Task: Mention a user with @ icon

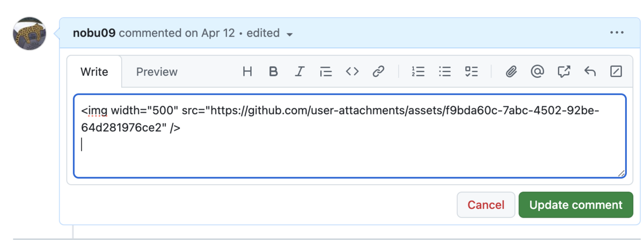Action: coord(537,71)
